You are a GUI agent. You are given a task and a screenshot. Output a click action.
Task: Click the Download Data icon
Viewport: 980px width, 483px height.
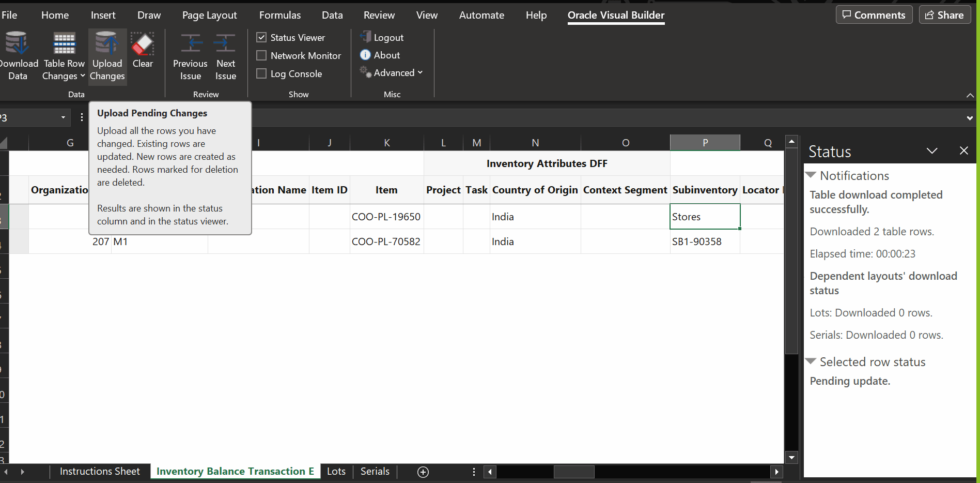[18, 44]
